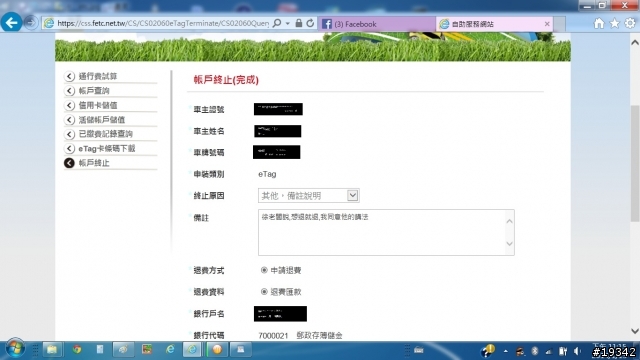This screenshot has height=360, width=640.
Task: Click 備註 textarea scroll up arrow
Action: 509,221
